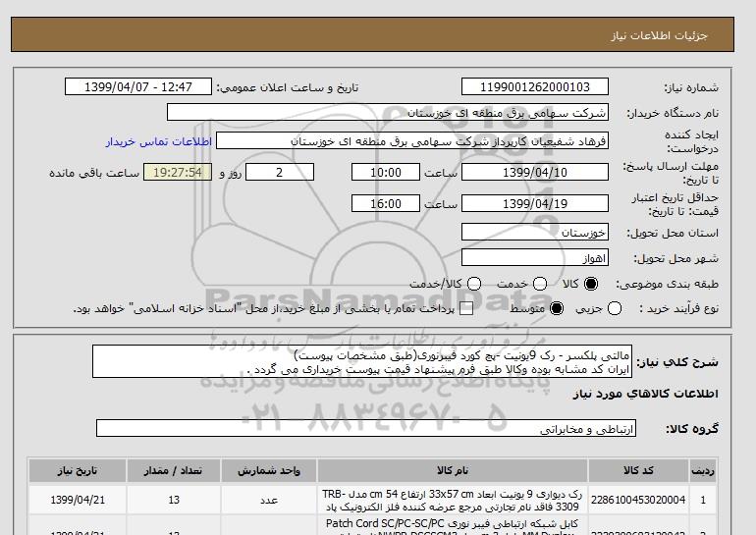Click the price validity date 1399/04/19
The height and width of the screenshot is (535, 756).
[535, 203]
